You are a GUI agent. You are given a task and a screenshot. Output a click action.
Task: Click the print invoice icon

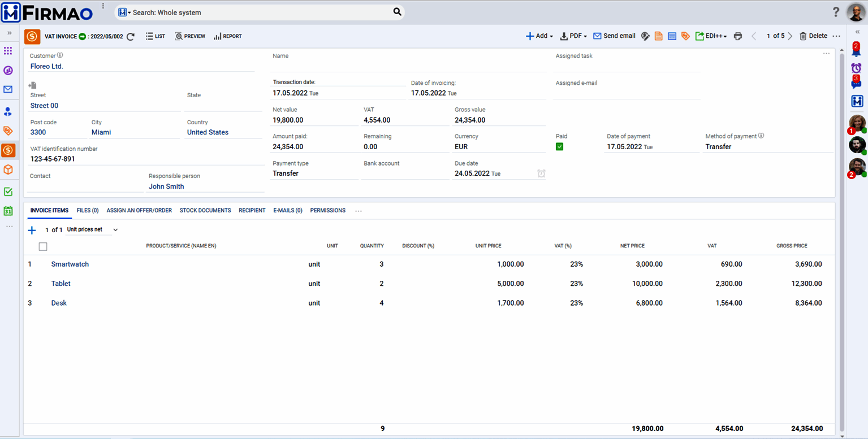tap(737, 36)
